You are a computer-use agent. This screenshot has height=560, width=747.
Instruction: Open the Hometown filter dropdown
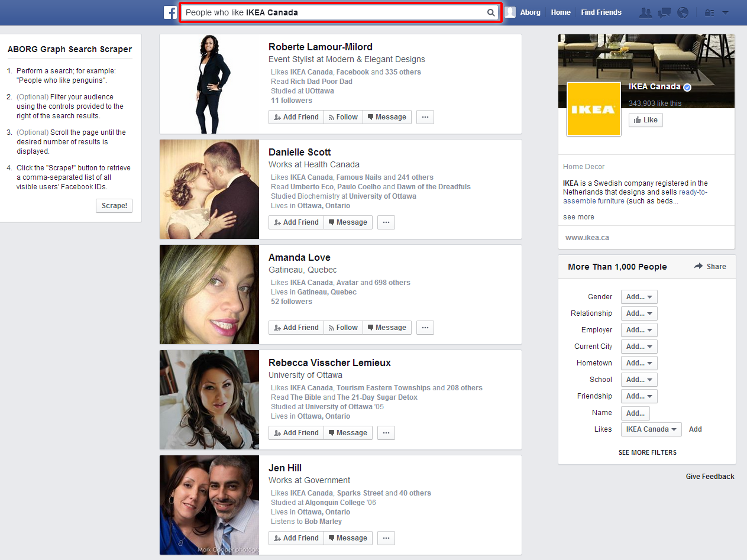[x=639, y=363]
